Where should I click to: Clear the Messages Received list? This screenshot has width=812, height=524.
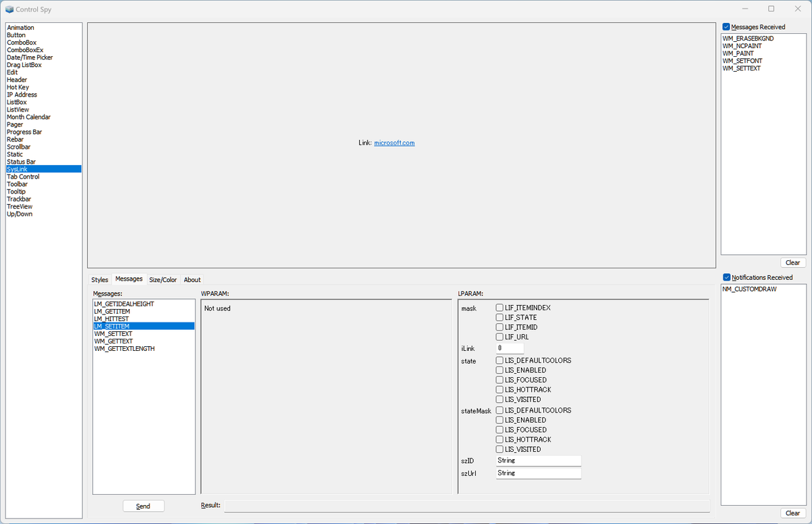[x=792, y=262]
